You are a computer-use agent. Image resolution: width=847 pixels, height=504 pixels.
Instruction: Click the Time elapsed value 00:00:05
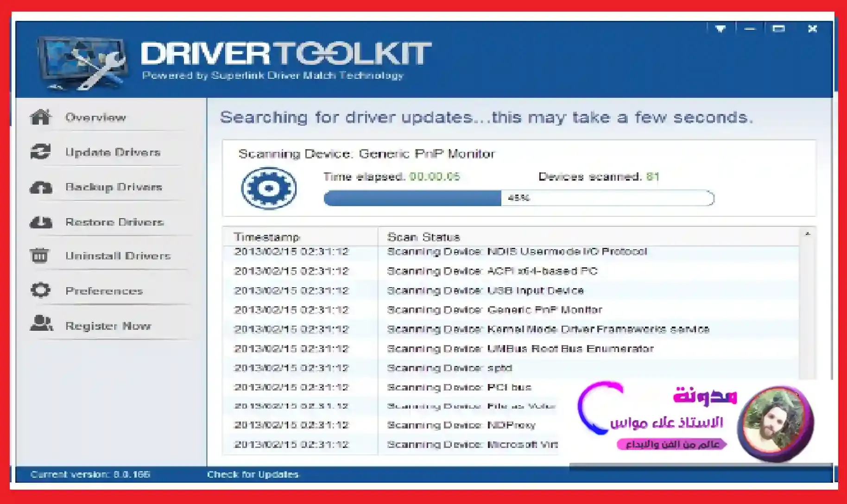[435, 176]
